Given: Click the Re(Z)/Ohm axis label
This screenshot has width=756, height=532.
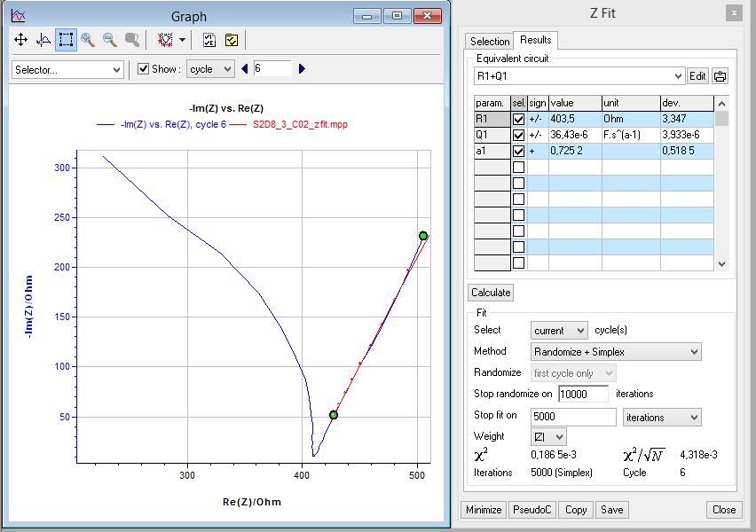Looking at the screenshot, I should [x=252, y=502].
